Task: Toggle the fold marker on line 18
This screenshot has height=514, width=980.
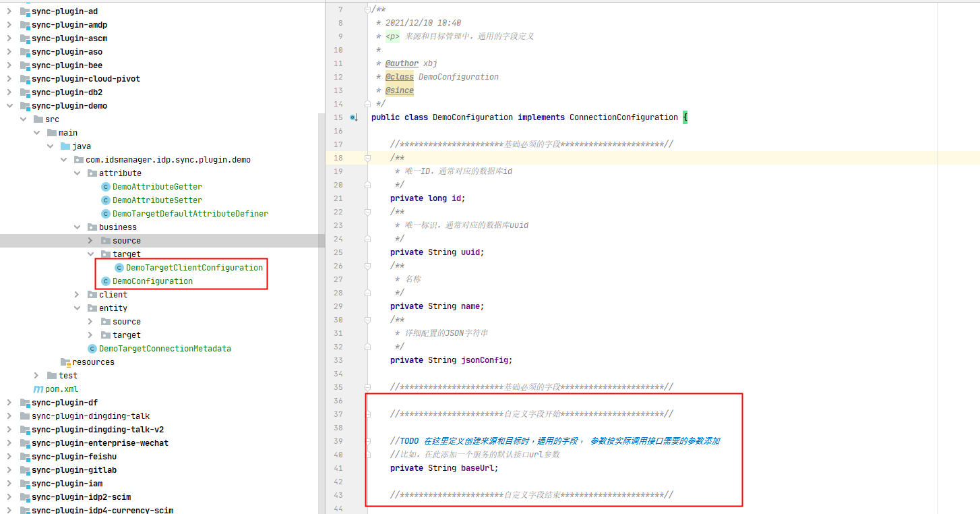Action: click(368, 158)
